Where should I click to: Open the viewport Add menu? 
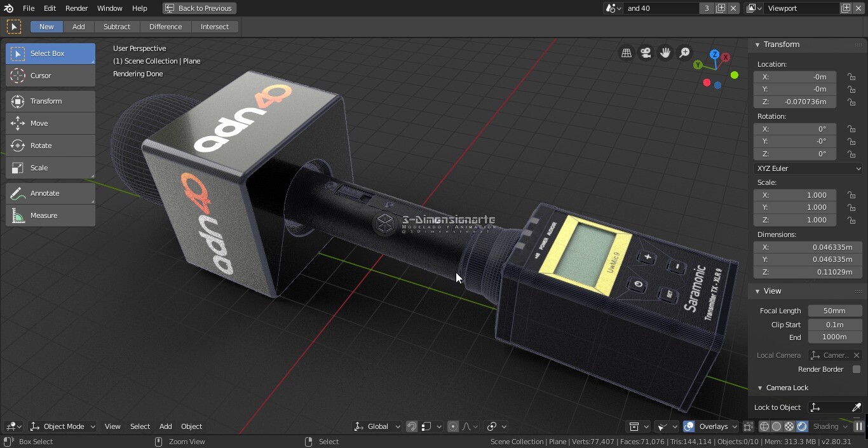[165, 426]
